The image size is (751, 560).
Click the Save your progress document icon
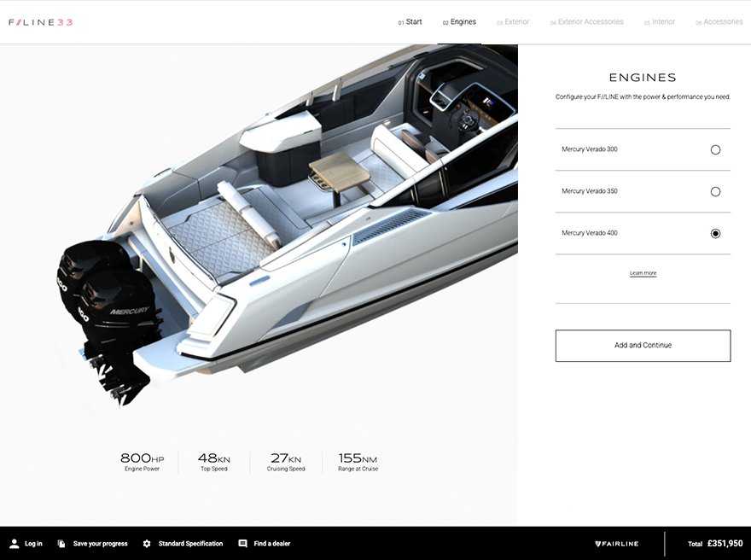[61, 544]
